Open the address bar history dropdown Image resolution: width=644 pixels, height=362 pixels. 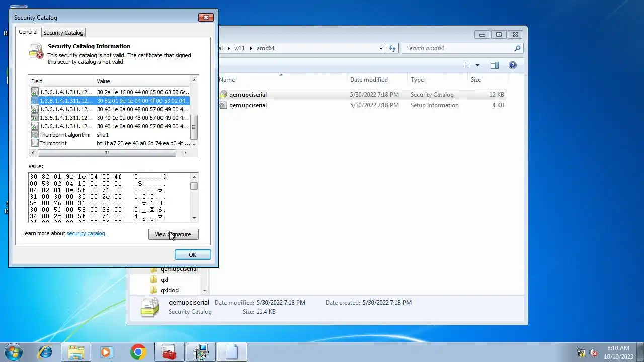pos(381,48)
